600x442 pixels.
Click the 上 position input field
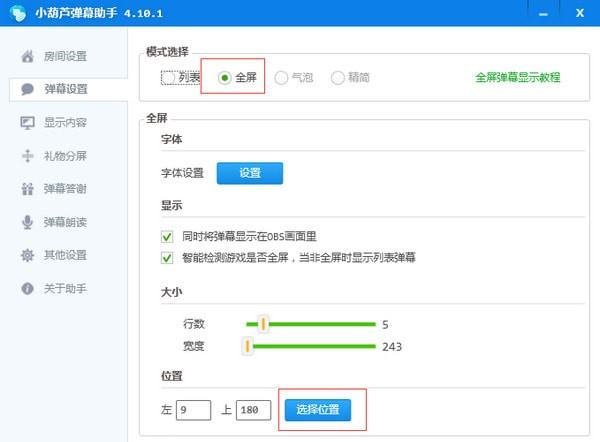point(253,410)
